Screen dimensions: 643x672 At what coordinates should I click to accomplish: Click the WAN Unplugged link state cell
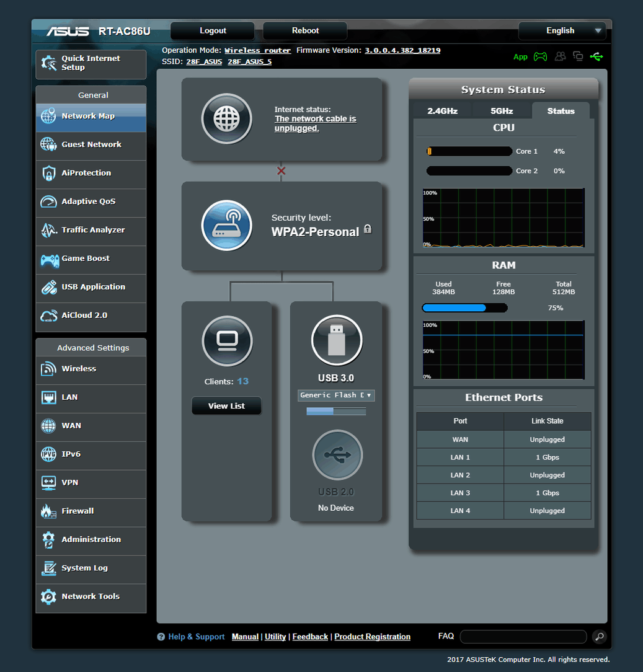(548, 440)
